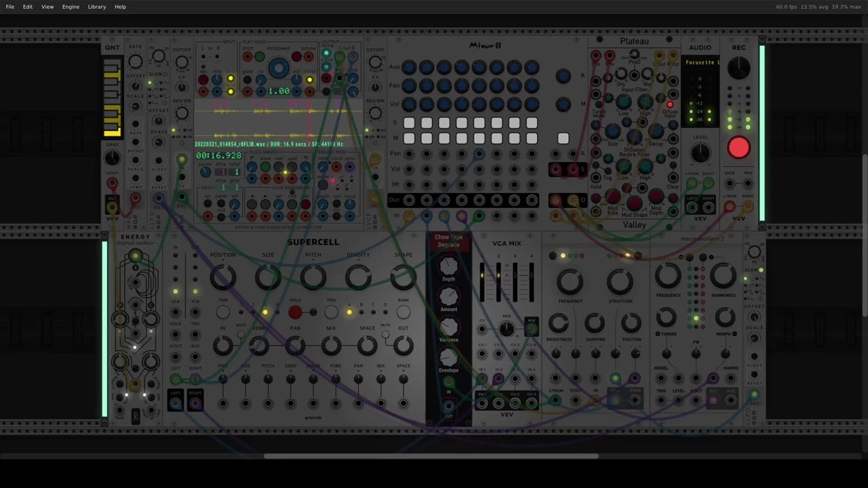Toggle the red HOLD button on Supercell
Image resolution: width=868 pixels, height=488 pixels.
[x=295, y=312]
